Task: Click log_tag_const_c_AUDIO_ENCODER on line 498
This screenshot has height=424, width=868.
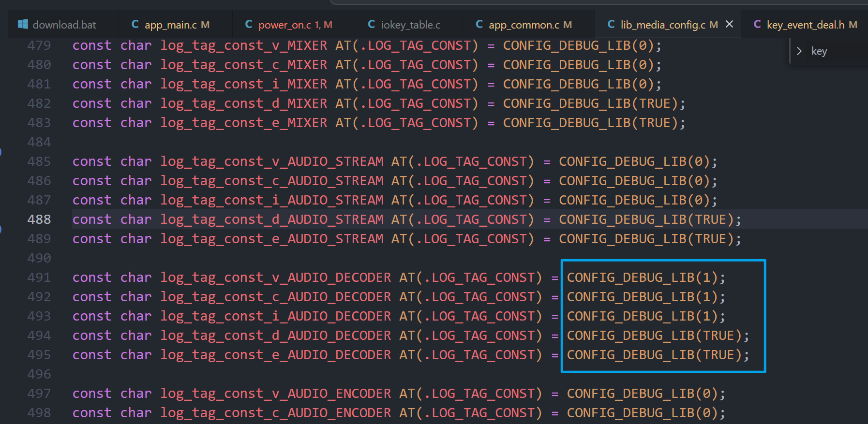Action: point(276,413)
